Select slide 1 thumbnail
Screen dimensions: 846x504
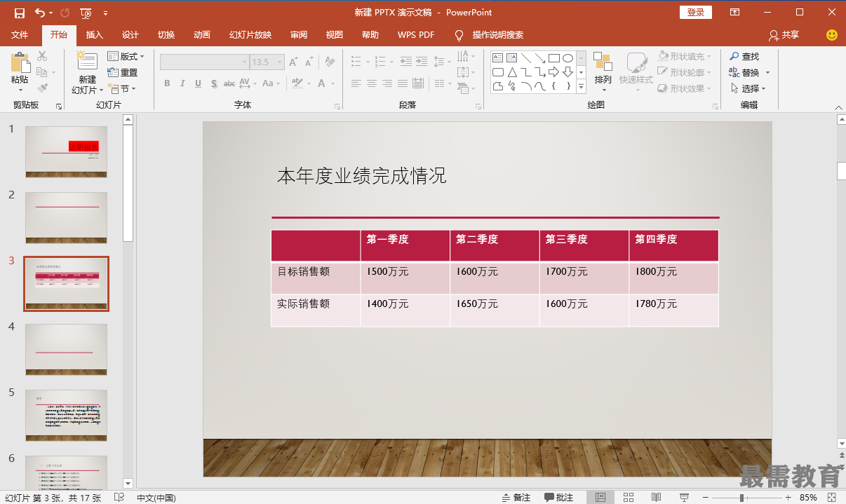point(67,151)
